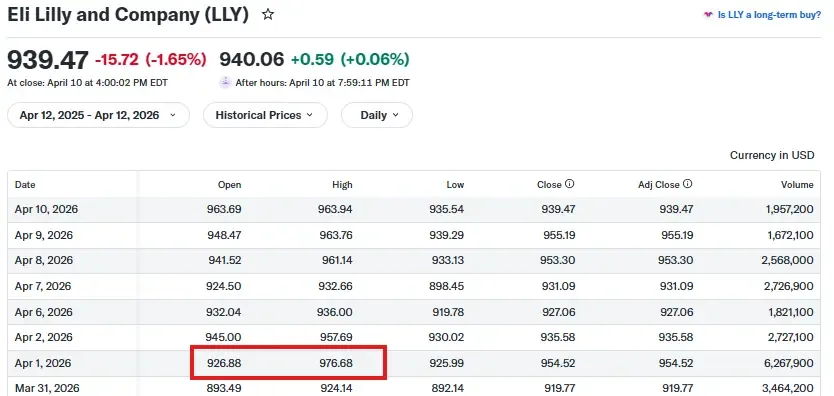Click the open price 926.88
Screen dimensions: 834x396
tap(224, 364)
